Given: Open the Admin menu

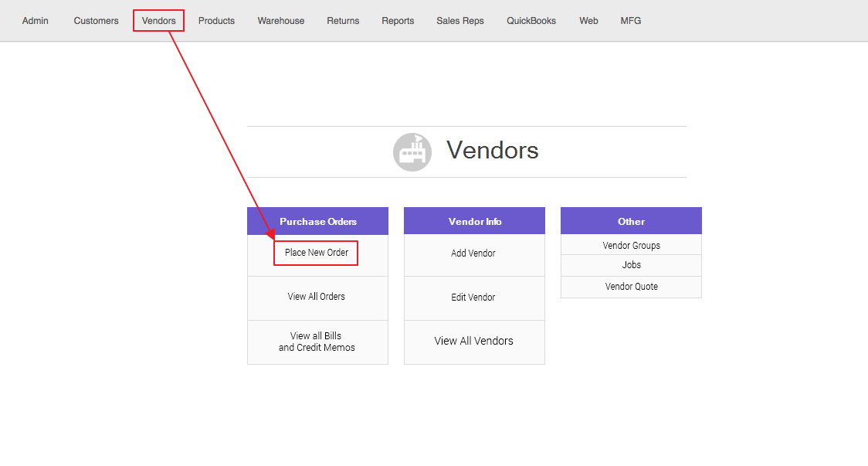Looking at the screenshot, I should pyautogui.click(x=36, y=21).
